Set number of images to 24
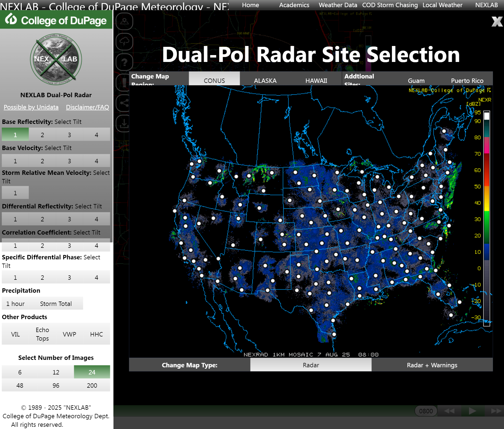The height and width of the screenshot is (429, 504). click(x=92, y=372)
